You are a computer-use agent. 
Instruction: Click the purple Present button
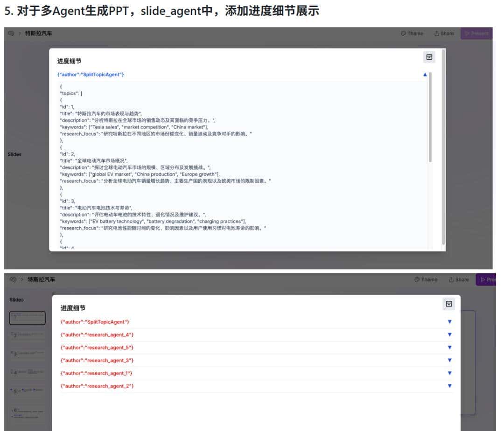476,33
